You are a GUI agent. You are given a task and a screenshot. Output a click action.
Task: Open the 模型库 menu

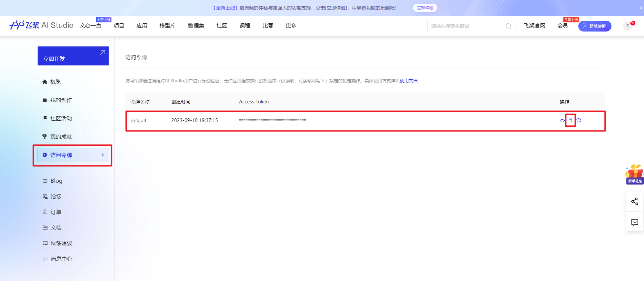pyautogui.click(x=168, y=25)
